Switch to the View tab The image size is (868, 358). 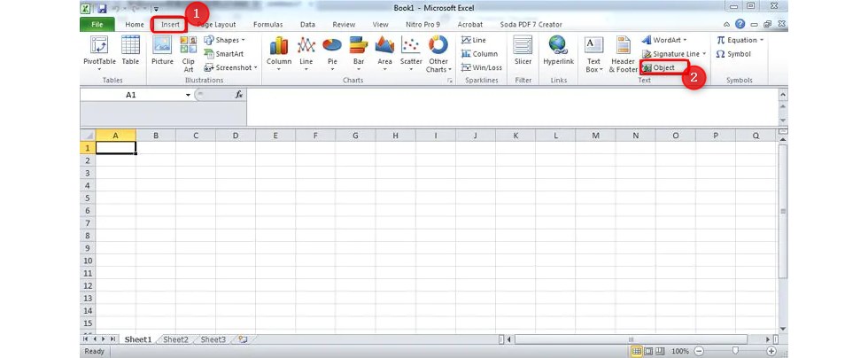coord(380,25)
